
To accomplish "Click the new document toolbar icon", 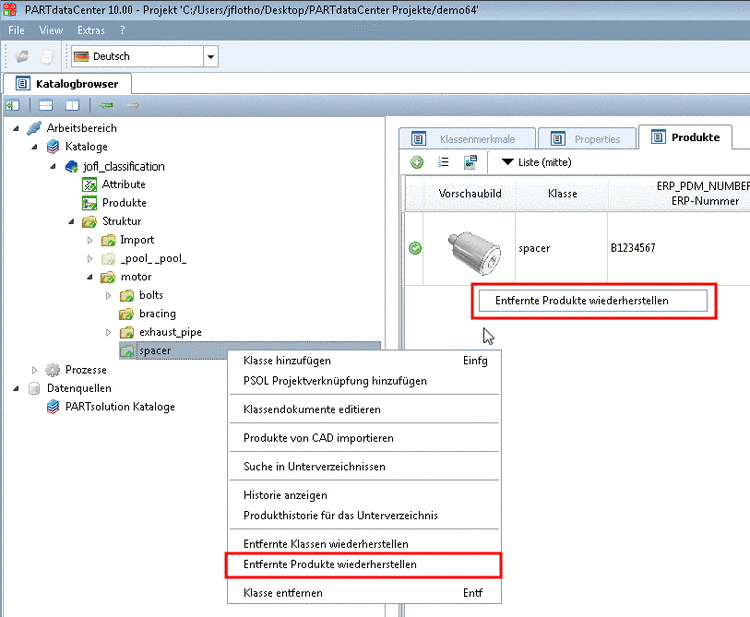I will pyautogui.click(x=47, y=56).
